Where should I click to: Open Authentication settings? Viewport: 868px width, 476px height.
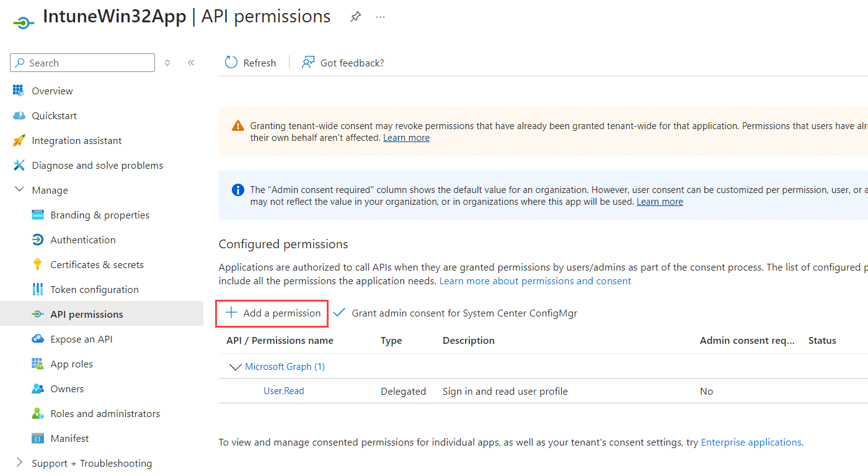(83, 239)
